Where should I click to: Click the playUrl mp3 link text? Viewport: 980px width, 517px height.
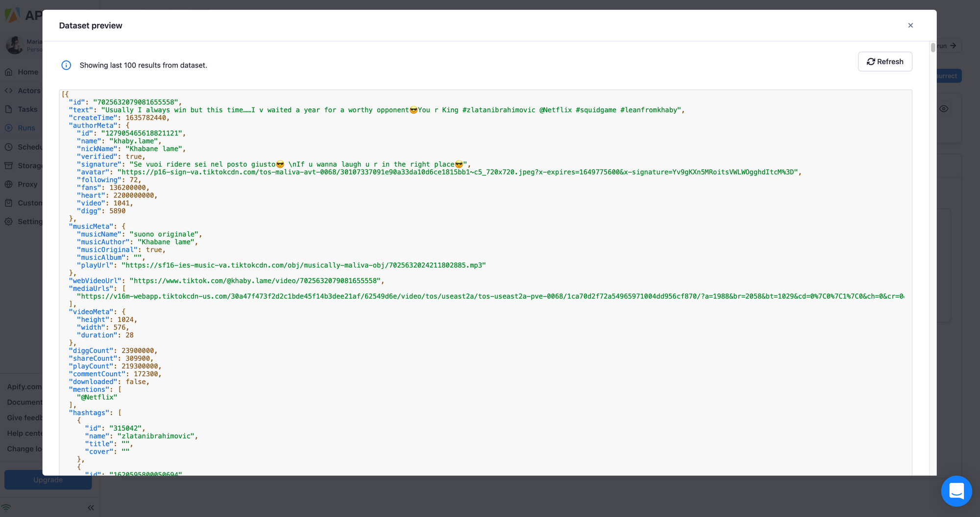point(304,265)
